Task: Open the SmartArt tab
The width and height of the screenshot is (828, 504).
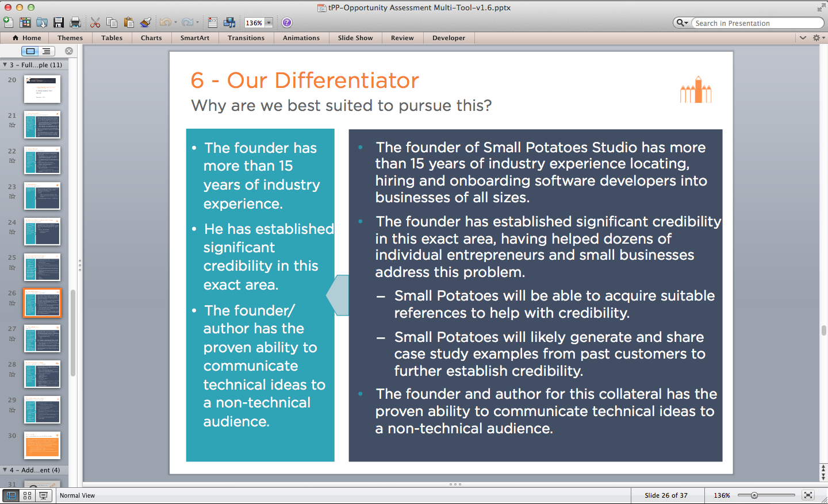Action: [195, 38]
